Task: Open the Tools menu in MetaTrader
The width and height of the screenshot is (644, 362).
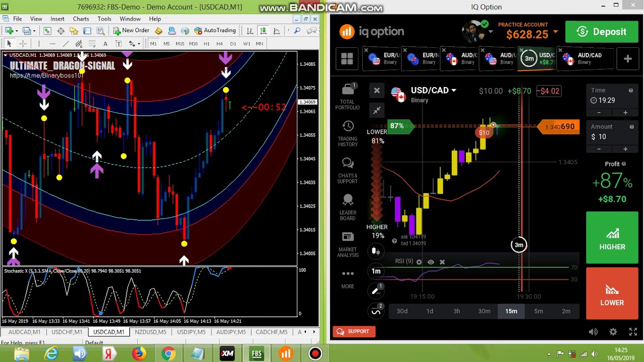Action: [x=105, y=19]
